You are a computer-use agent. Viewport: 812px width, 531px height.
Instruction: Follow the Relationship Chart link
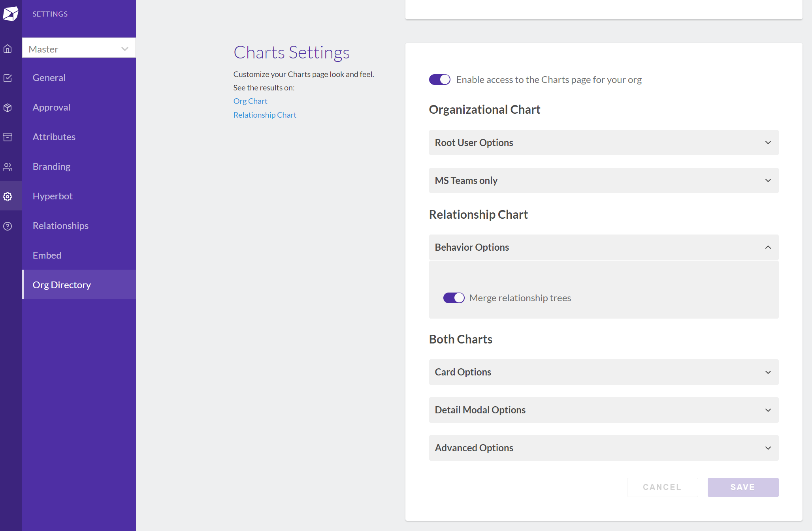click(265, 115)
